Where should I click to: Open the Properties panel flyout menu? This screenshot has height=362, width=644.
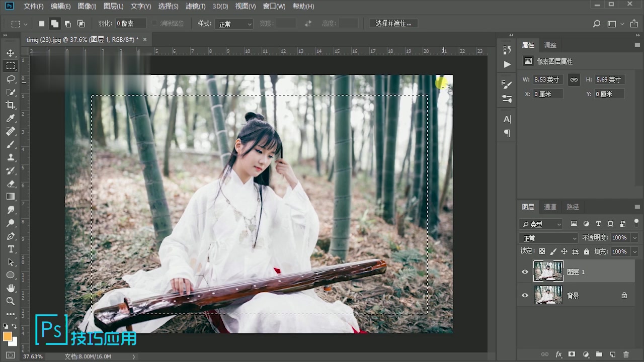point(637,45)
